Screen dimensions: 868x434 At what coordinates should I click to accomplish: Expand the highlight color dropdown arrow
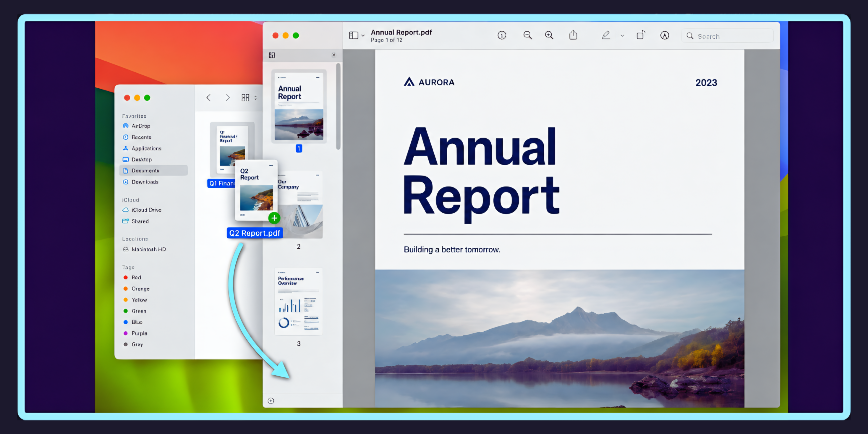623,36
